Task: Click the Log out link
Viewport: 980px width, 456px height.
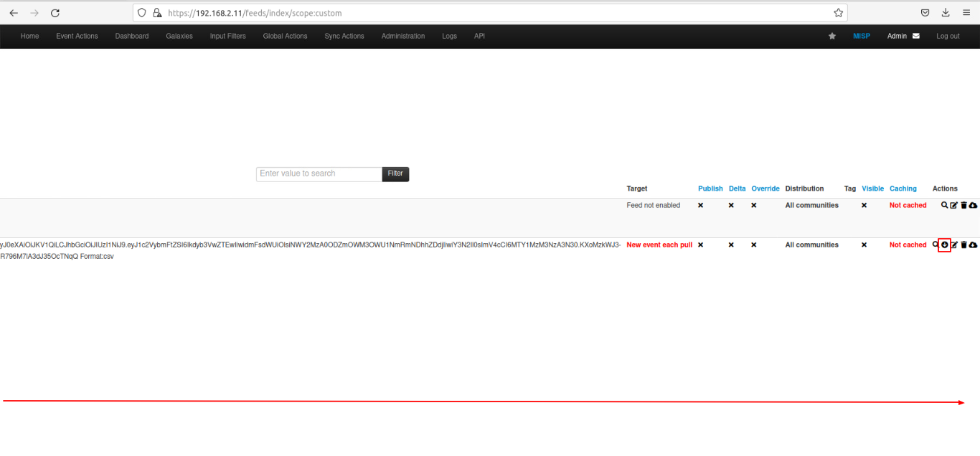Action: 947,36
